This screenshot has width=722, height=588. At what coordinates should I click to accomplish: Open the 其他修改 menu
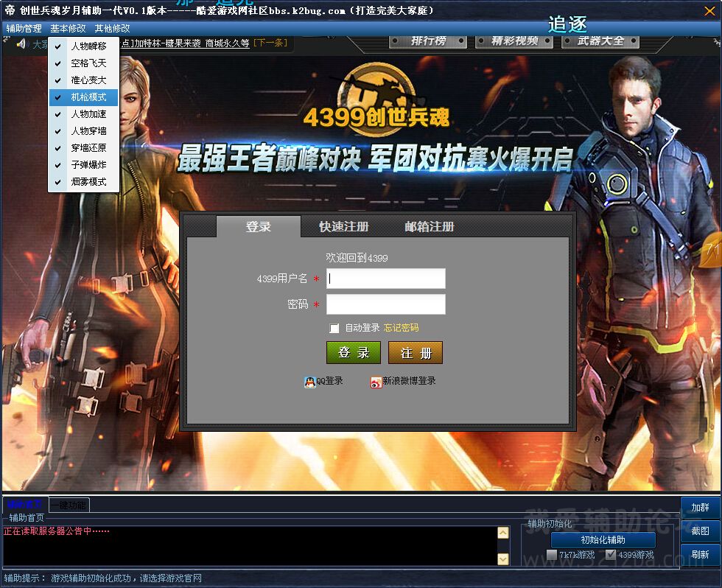(112, 29)
